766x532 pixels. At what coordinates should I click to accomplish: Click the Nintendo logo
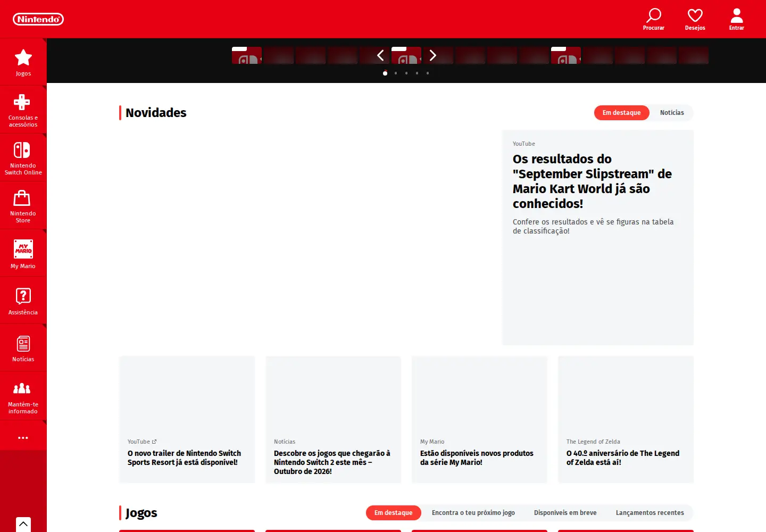point(38,19)
